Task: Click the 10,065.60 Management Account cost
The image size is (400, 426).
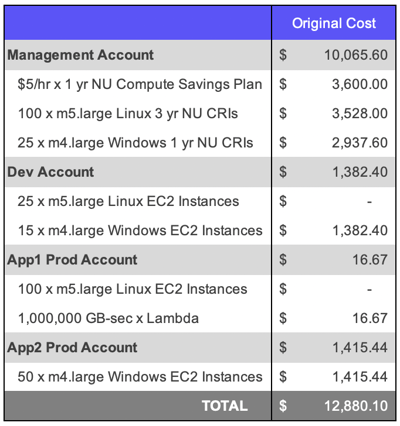Action: pos(356,55)
